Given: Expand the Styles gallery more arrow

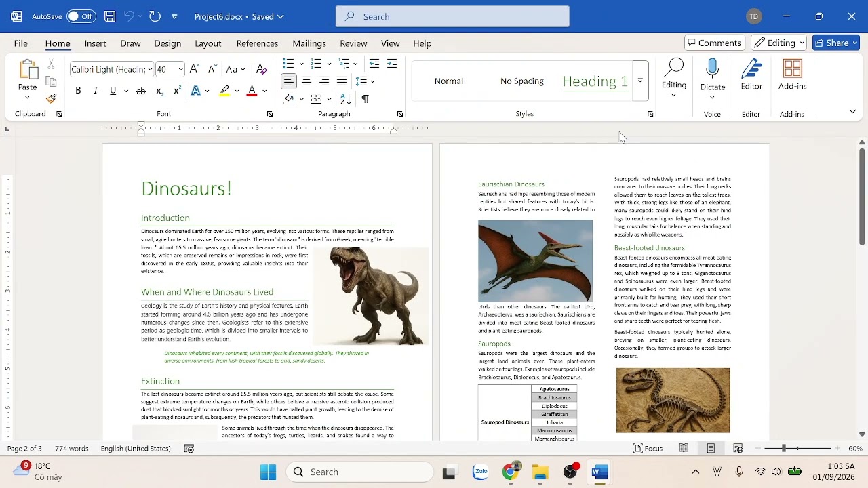Looking at the screenshot, I should pyautogui.click(x=640, y=81).
